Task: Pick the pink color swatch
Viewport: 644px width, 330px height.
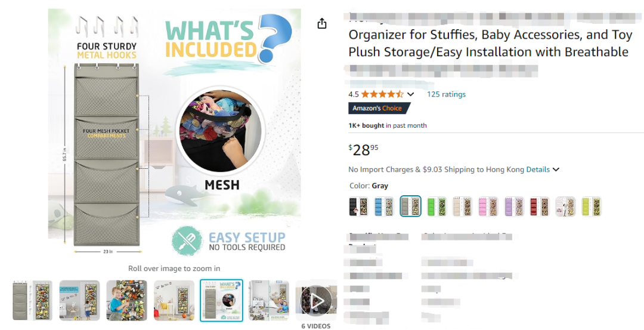Action: [x=488, y=206]
